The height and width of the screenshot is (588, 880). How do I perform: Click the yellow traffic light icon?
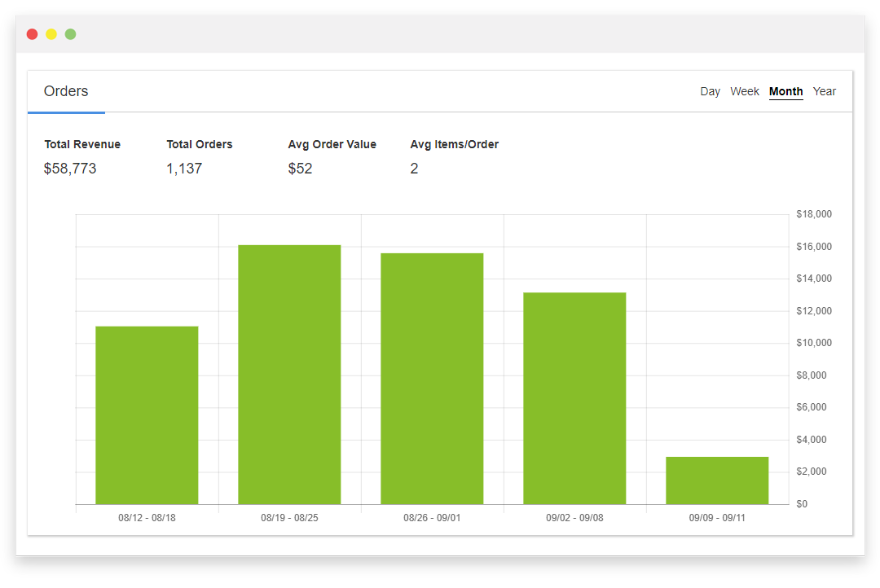51,34
